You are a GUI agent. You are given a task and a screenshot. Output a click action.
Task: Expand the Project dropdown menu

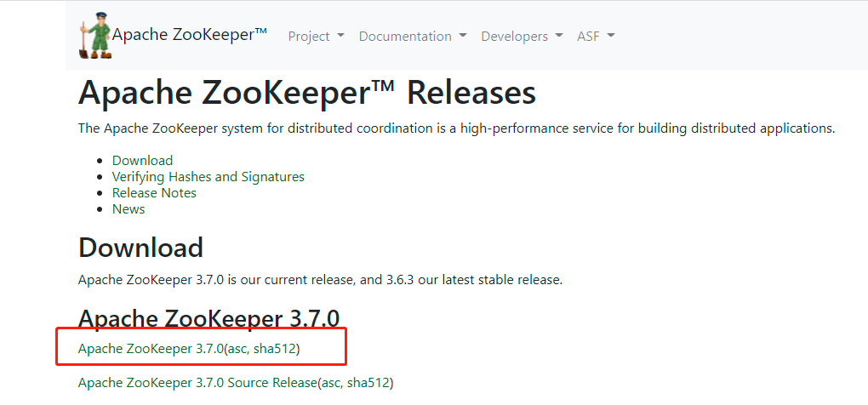316,36
